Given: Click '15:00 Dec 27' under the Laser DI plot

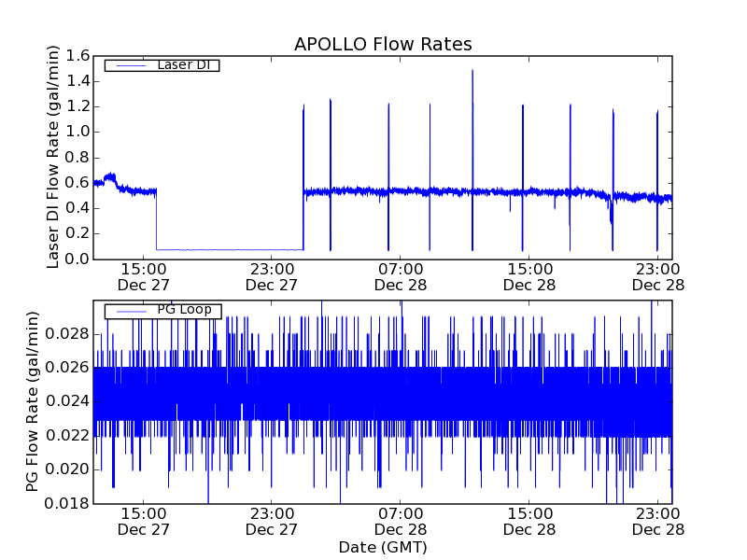Looking at the screenshot, I should click(x=144, y=277).
